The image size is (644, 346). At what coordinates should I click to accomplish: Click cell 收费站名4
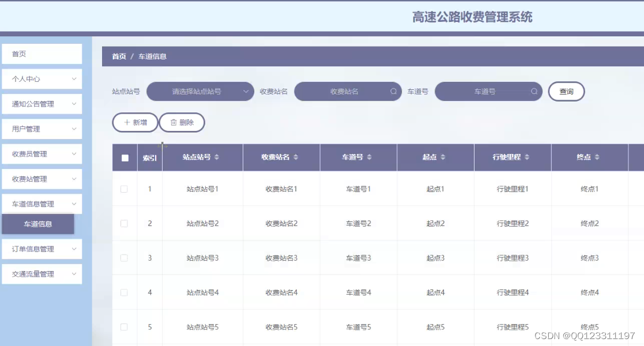point(281,292)
